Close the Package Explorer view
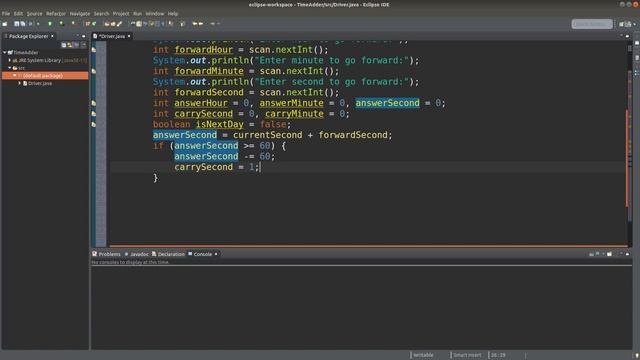This screenshot has width=640, height=360. pos(52,36)
